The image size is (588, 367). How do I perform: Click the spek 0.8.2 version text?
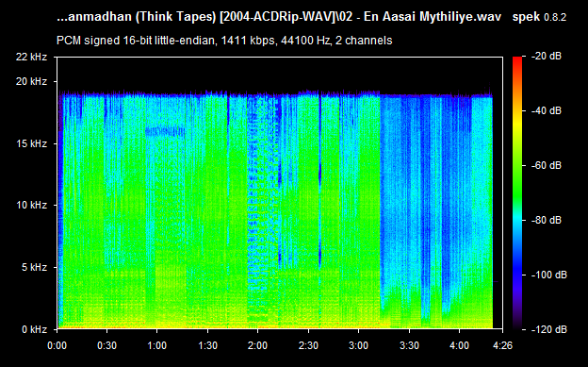point(539,17)
